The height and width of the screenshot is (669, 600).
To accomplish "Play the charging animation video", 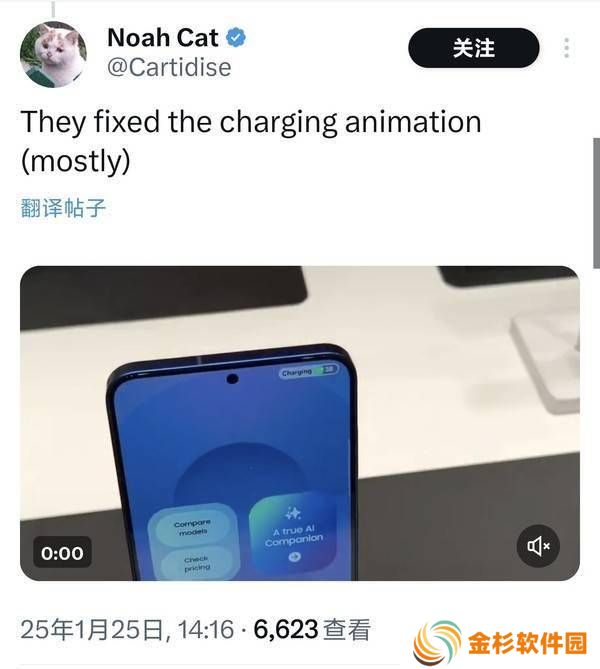I will [x=300, y=423].
